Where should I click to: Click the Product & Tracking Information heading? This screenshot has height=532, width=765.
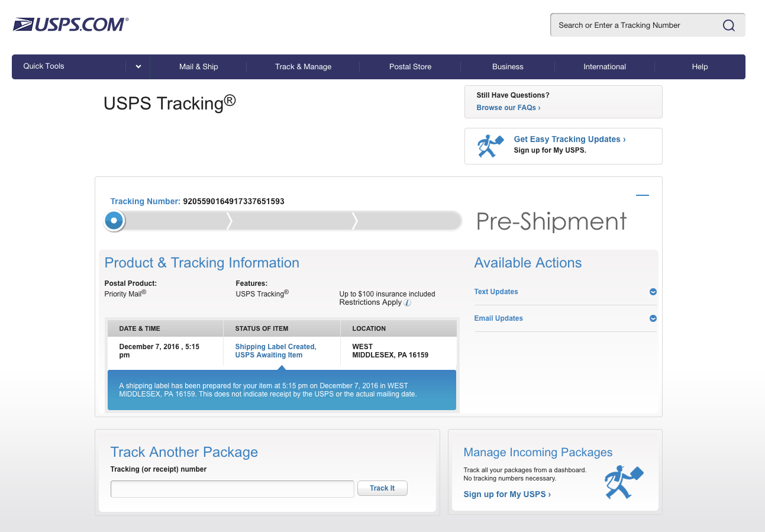point(202,263)
